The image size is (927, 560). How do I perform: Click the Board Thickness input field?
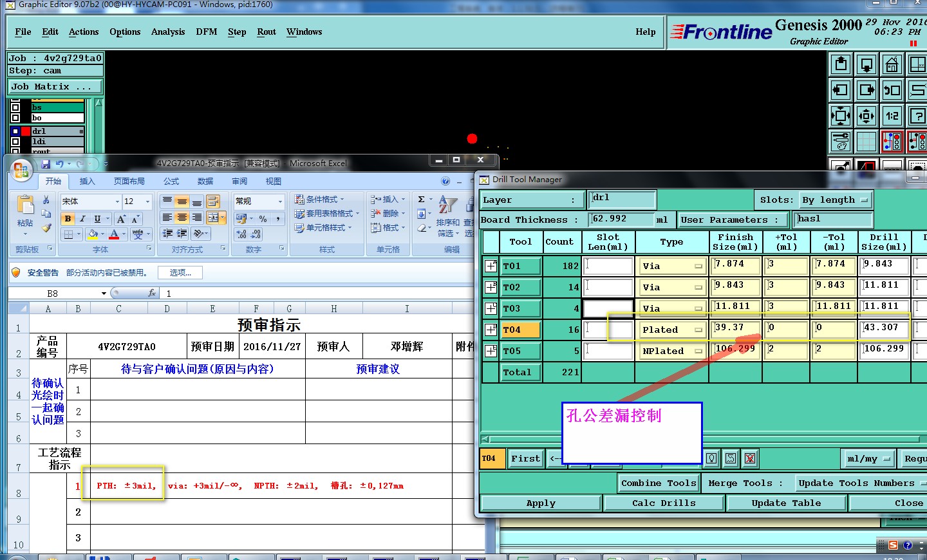tap(621, 219)
